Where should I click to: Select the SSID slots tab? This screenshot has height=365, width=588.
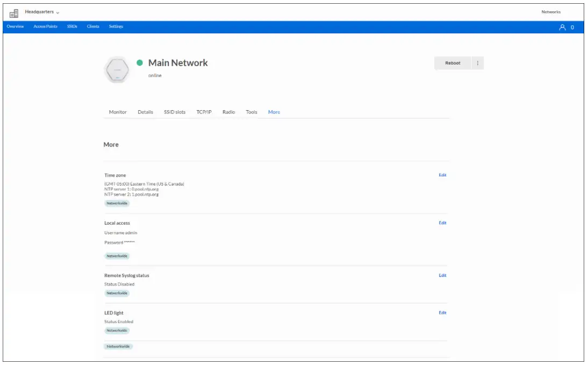point(175,112)
